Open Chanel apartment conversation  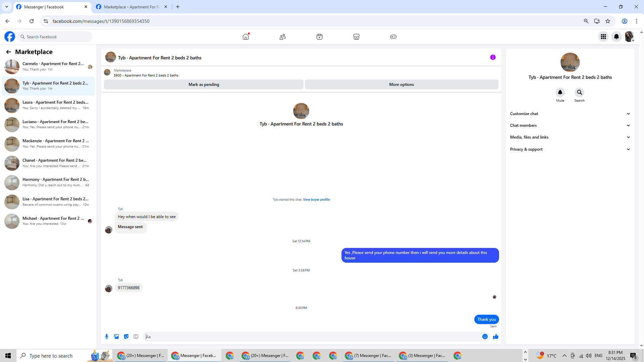(x=48, y=163)
